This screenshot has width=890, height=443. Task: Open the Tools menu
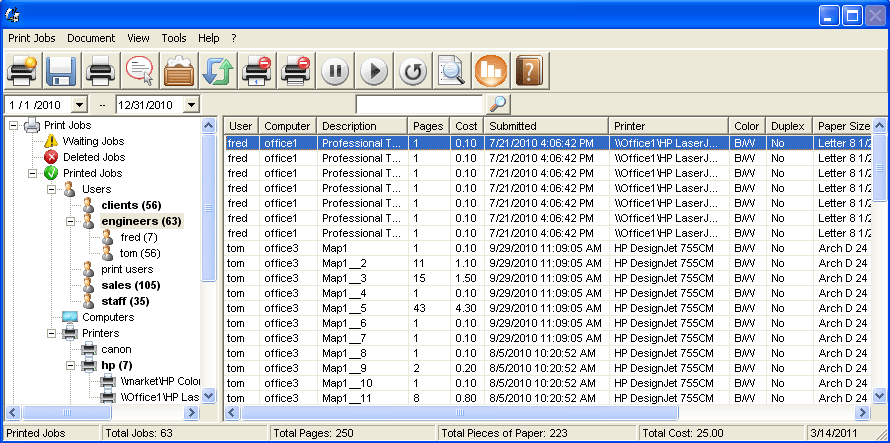pyautogui.click(x=174, y=38)
